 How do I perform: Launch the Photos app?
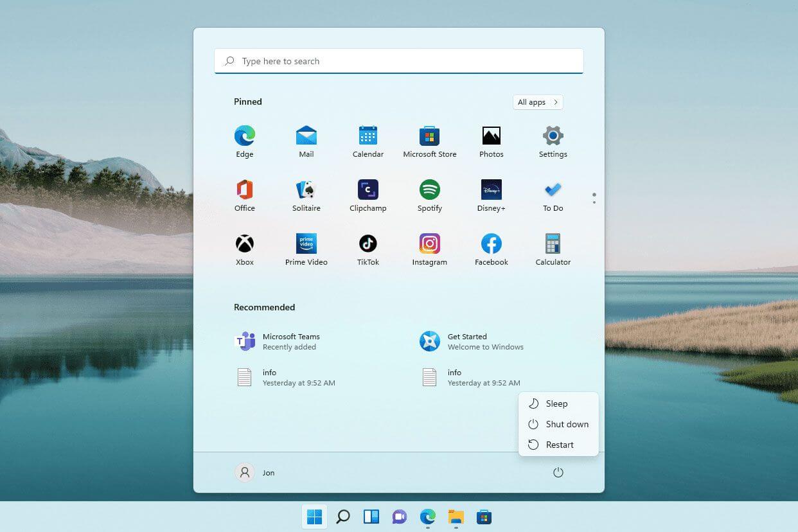point(491,136)
